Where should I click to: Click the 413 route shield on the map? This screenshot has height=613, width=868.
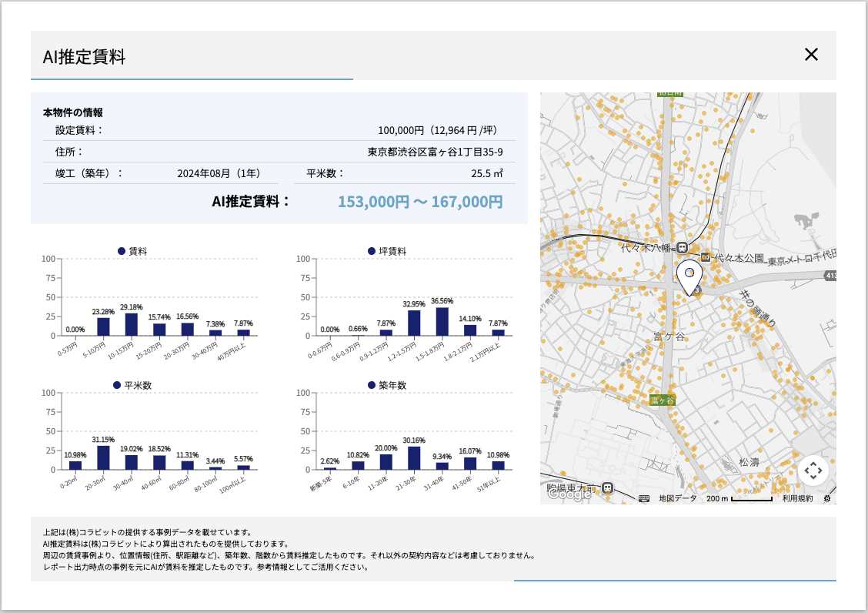tap(831, 276)
